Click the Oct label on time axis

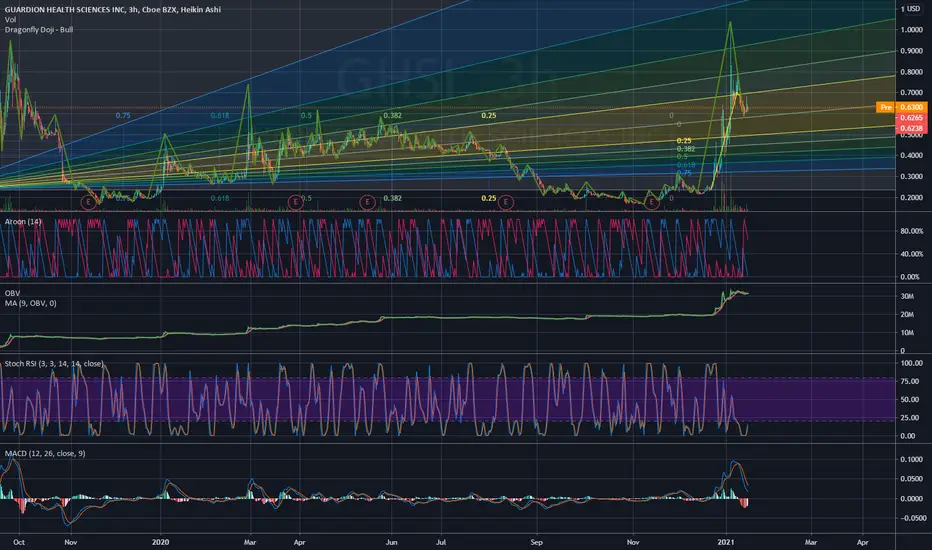click(19, 542)
